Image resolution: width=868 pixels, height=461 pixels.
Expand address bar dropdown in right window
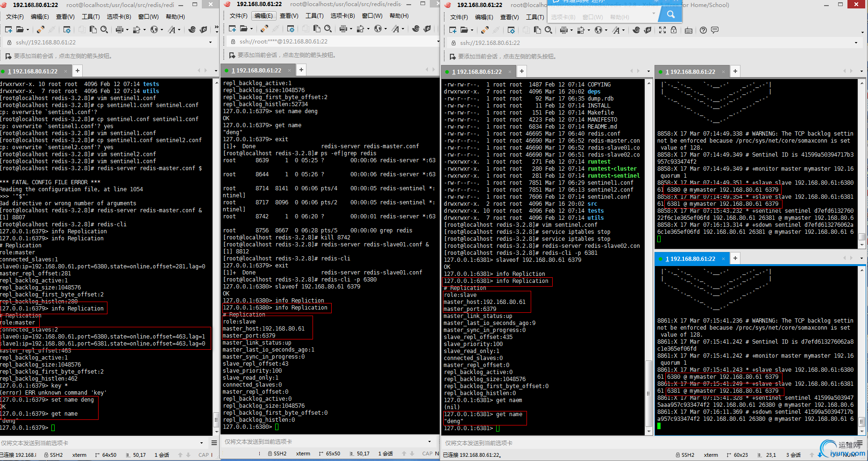[x=856, y=43]
